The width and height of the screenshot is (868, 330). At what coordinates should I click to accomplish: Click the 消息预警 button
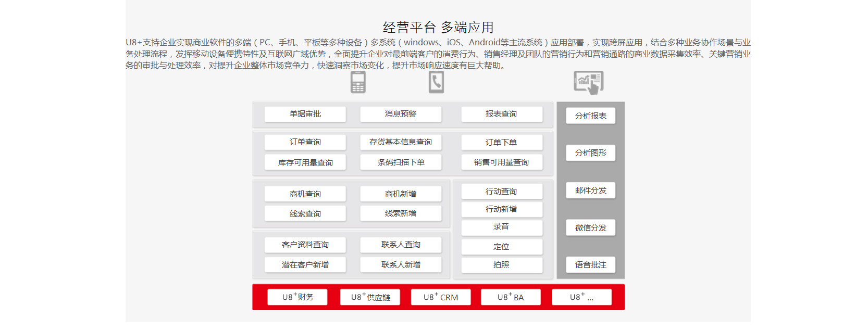[400, 114]
